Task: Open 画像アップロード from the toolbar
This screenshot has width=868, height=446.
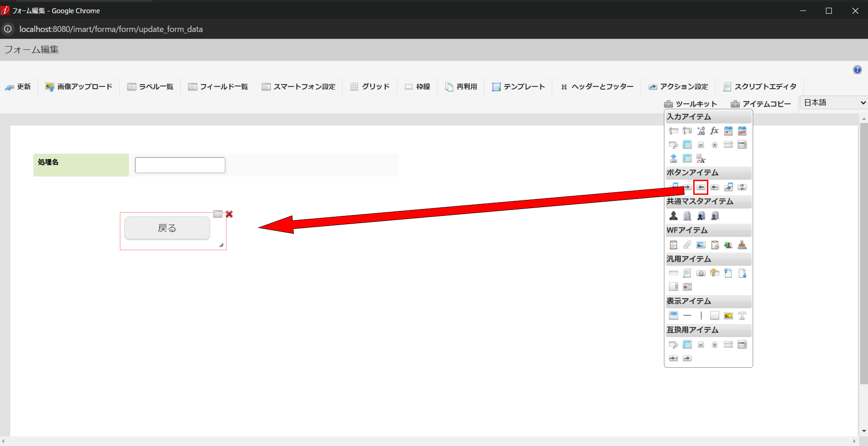Action: coord(79,87)
